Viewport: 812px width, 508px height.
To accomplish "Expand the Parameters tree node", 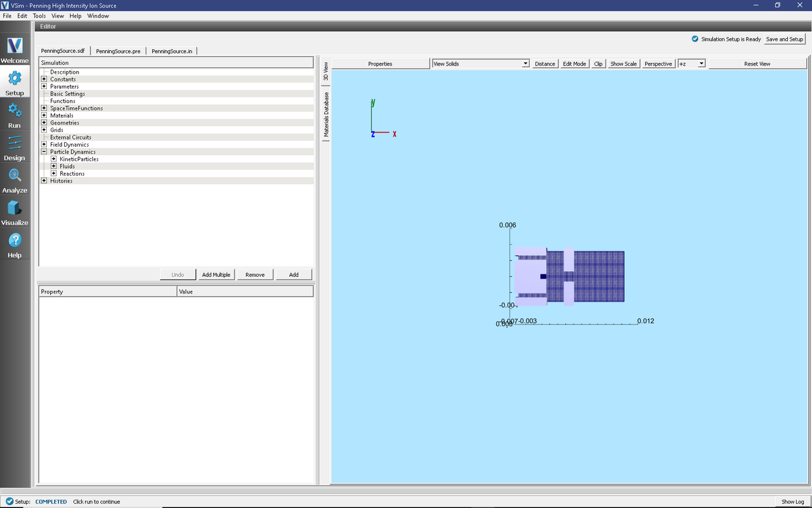I will (x=44, y=86).
